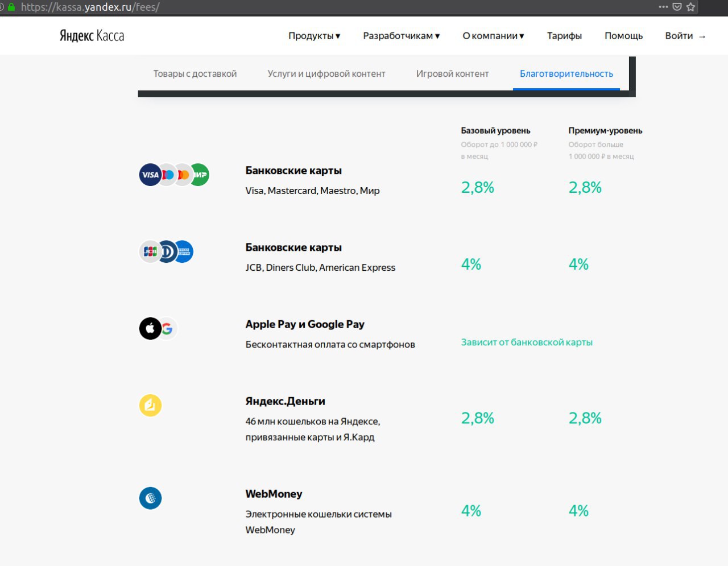Screen dimensions: 728x566
Task: Click the premium 2,8% rate for Яндекс.Деньги
Action: pyautogui.click(x=585, y=418)
